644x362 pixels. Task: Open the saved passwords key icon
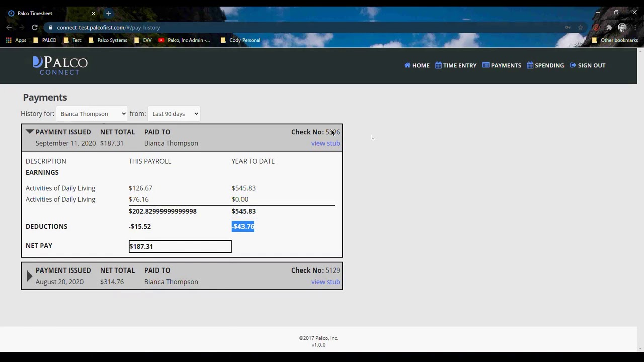pyautogui.click(x=568, y=27)
